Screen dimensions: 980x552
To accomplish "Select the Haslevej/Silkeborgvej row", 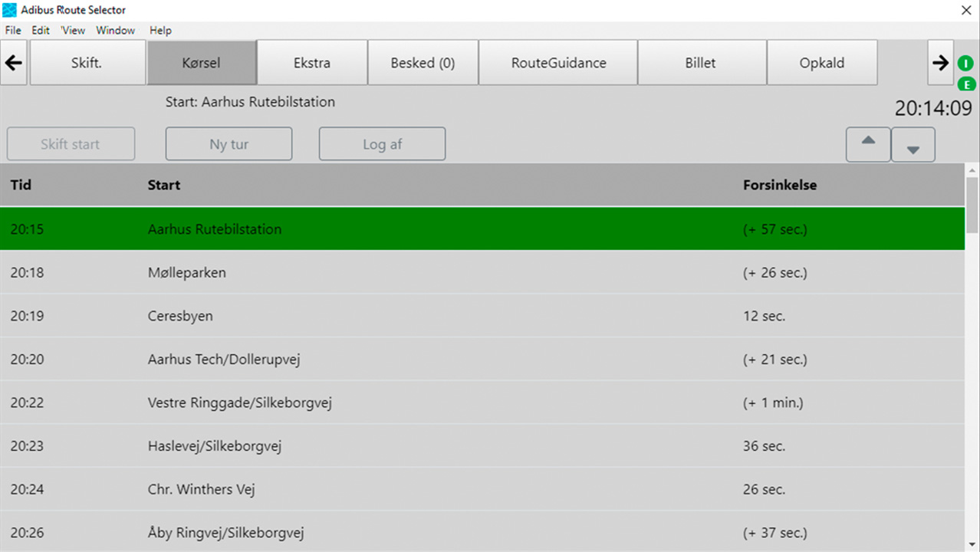I will click(482, 445).
